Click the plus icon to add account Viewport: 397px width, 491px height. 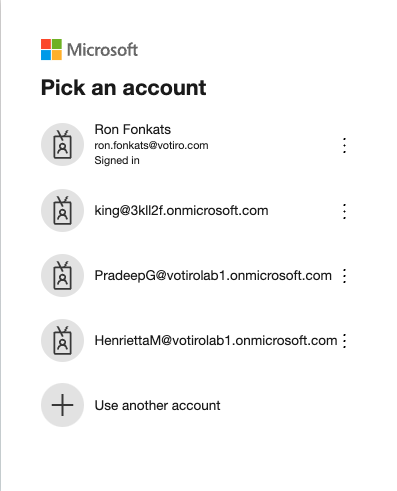[x=62, y=405]
